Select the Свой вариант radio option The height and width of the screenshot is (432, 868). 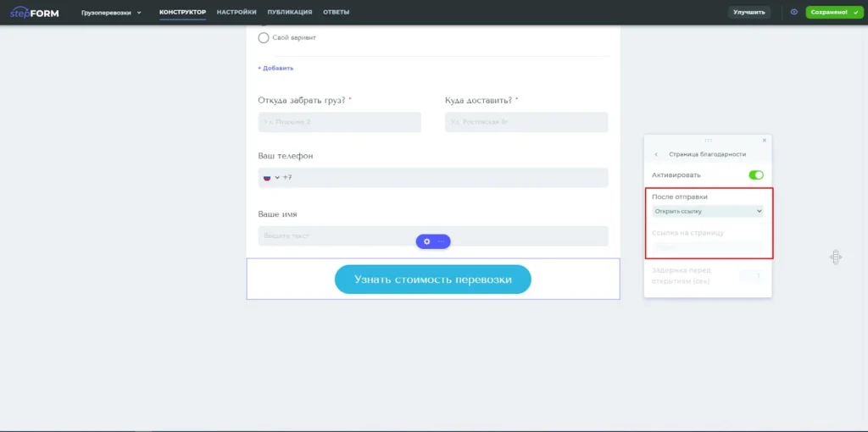click(264, 37)
